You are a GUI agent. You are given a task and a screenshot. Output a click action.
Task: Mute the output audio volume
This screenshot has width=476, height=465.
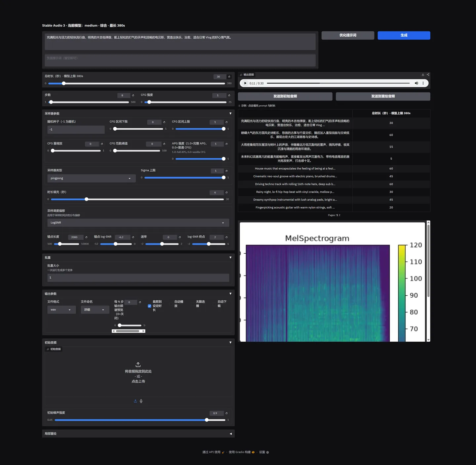point(416,83)
